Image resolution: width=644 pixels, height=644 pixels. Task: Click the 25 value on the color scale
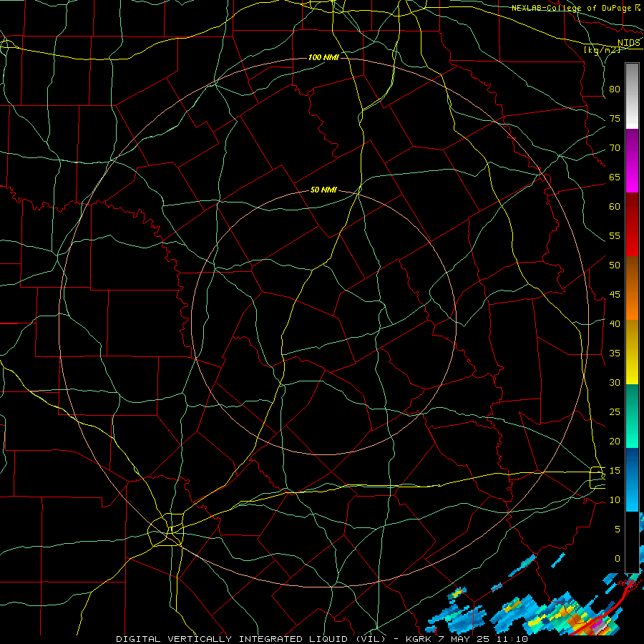615,412
